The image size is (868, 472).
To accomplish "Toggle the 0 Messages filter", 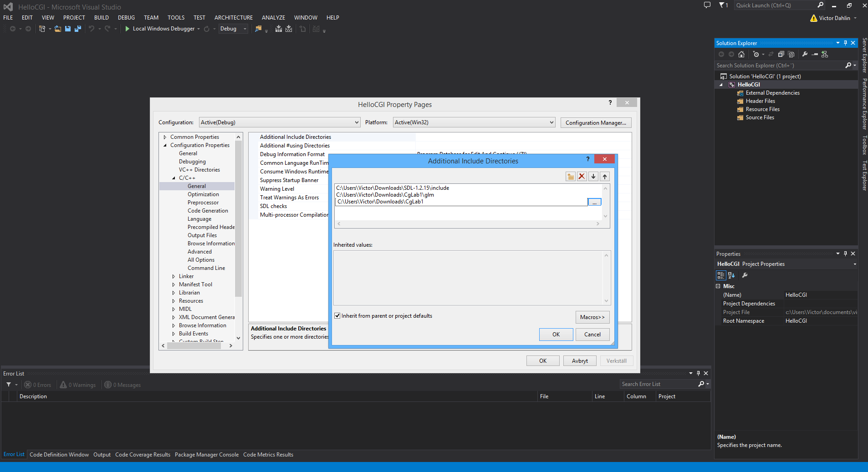I will coord(123,385).
